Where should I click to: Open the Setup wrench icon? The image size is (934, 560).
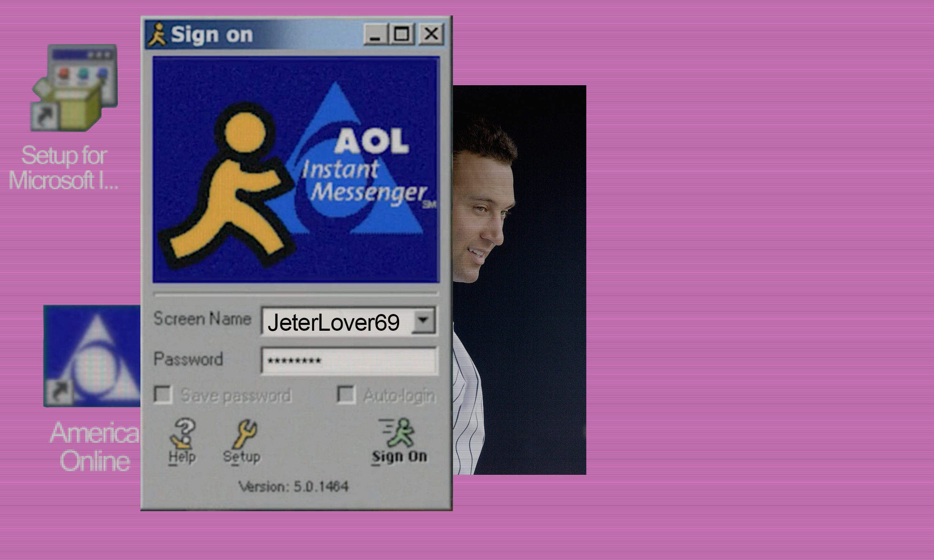click(x=245, y=433)
